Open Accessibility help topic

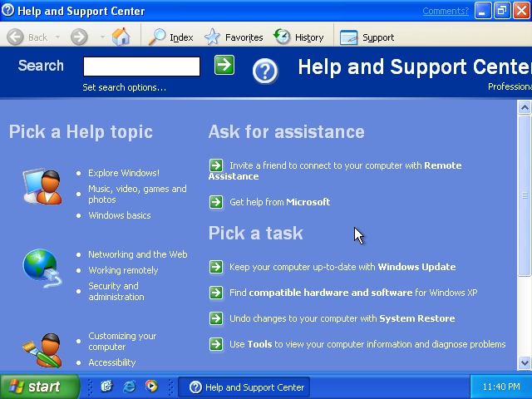point(112,362)
